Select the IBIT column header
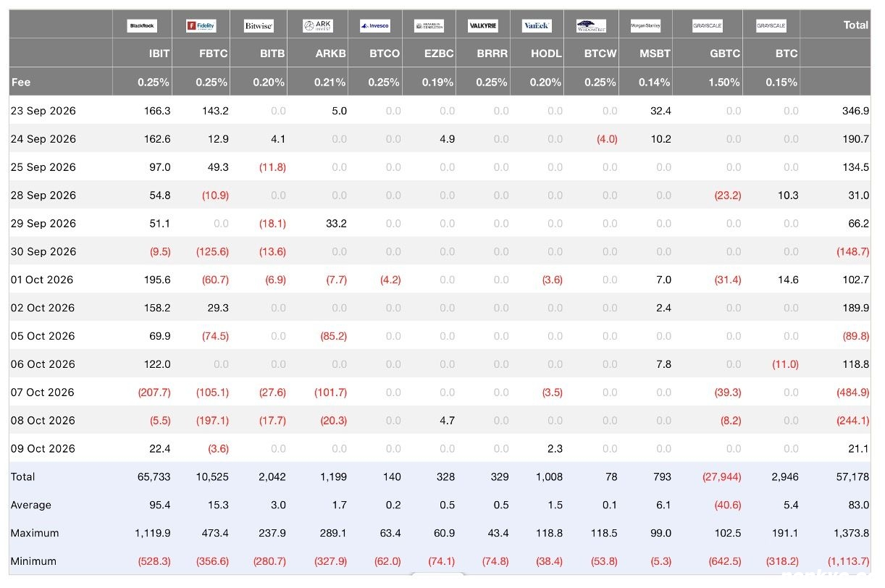 (159, 54)
